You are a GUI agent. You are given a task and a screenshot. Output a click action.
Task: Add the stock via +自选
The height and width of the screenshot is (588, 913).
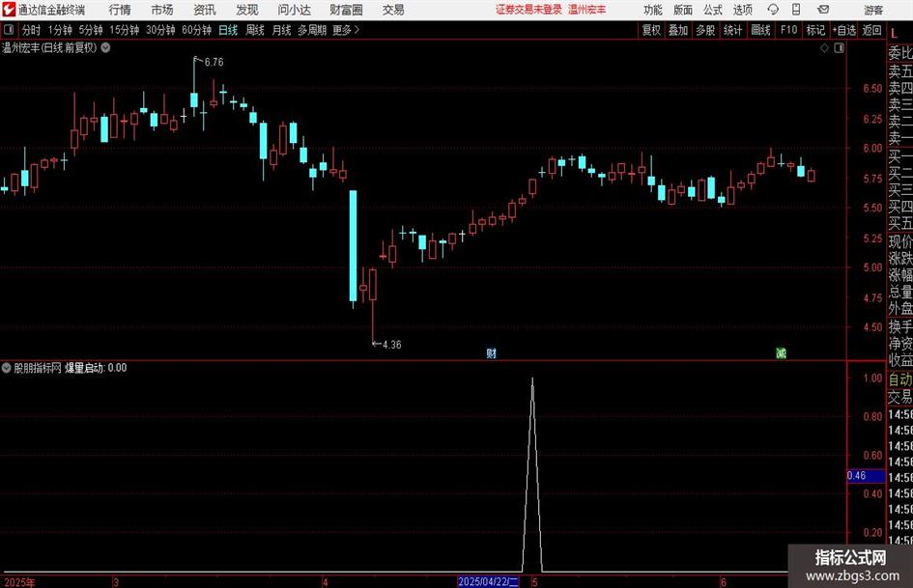tap(844, 30)
